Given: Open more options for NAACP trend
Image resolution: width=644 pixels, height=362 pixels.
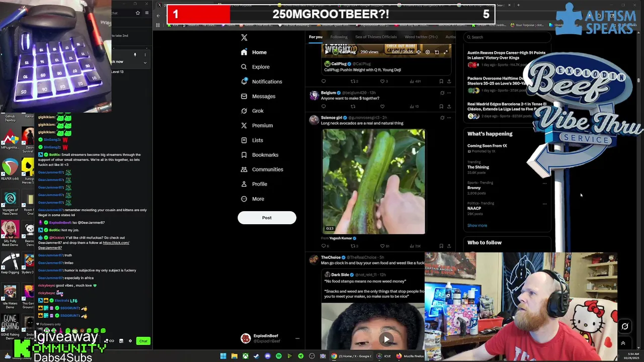Looking at the screenshot, I should pos(544,204).
